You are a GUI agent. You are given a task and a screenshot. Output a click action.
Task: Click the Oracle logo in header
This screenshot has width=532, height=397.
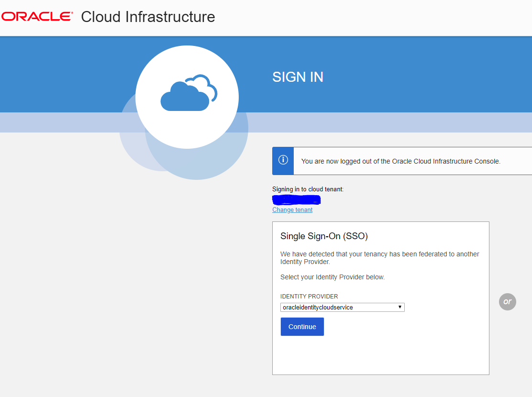37,17
